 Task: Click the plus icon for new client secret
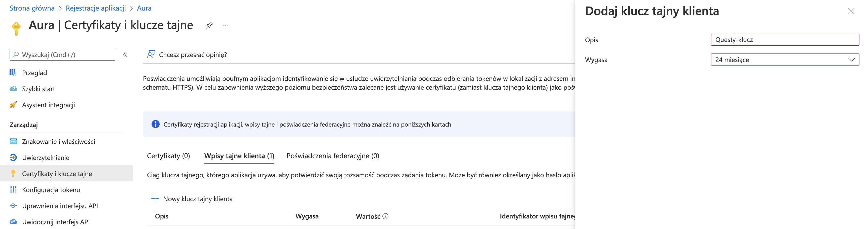(x=155, y=199)
